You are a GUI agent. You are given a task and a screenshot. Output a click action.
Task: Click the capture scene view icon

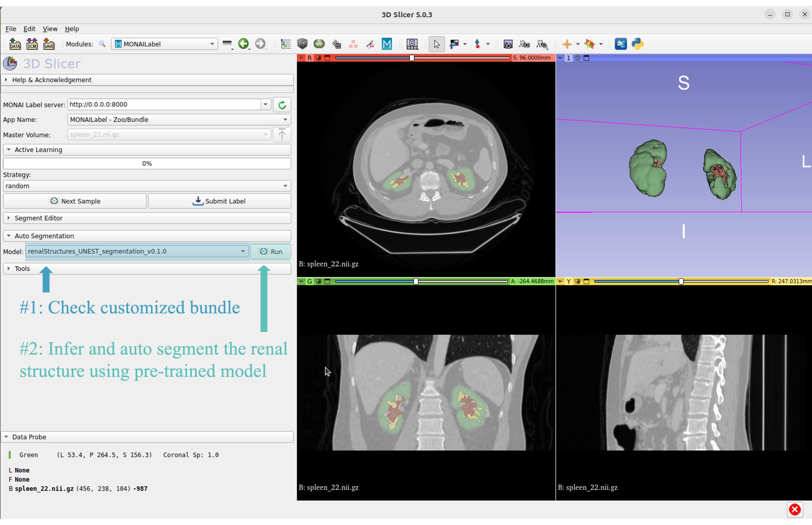[x=524, y=44]
